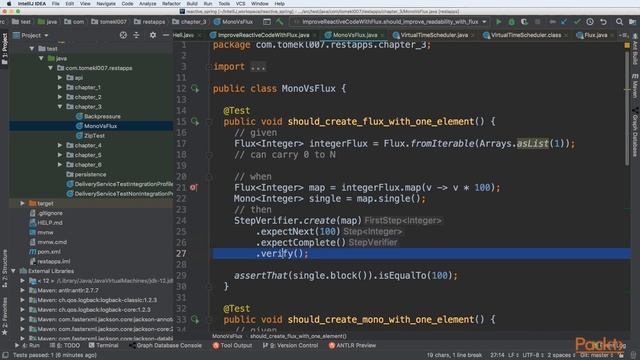Start debugging with the green bug icon
Image resolution: width=640 pixels, height=360 pixels.
pyautogui.click(x=511, y=22)
